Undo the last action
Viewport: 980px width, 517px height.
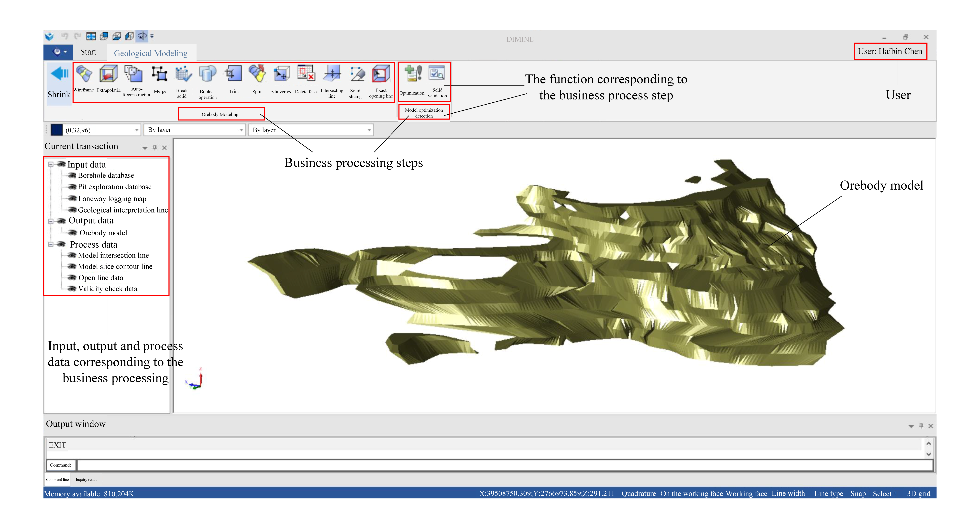point(65,36)
